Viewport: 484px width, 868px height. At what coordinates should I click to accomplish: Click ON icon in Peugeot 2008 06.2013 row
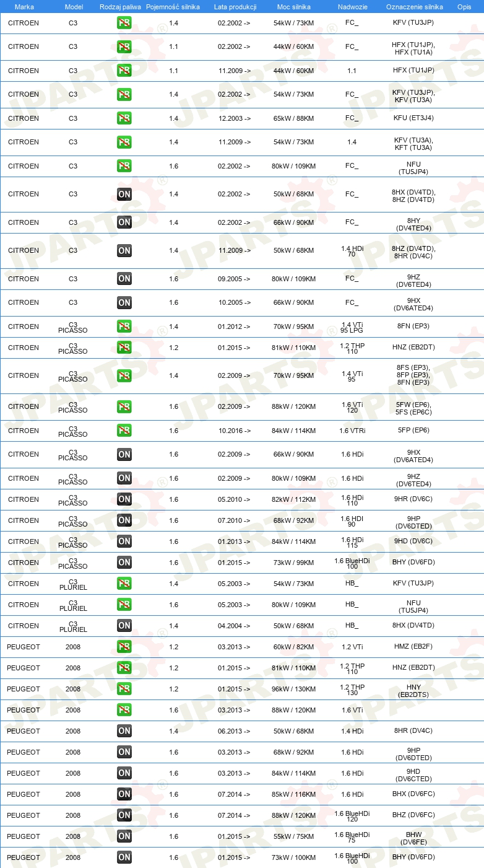click(x=124, y=731)
